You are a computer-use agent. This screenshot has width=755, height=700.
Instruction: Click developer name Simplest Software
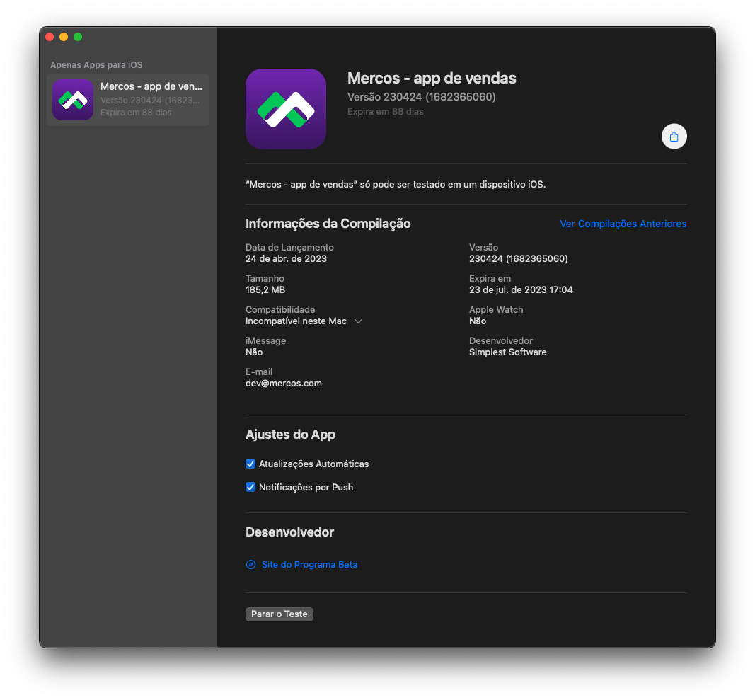click(x=508, y=352)
